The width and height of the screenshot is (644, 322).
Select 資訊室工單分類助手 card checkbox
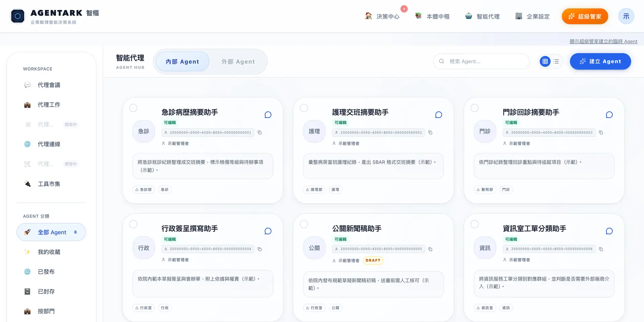click(x=475, y=224)
